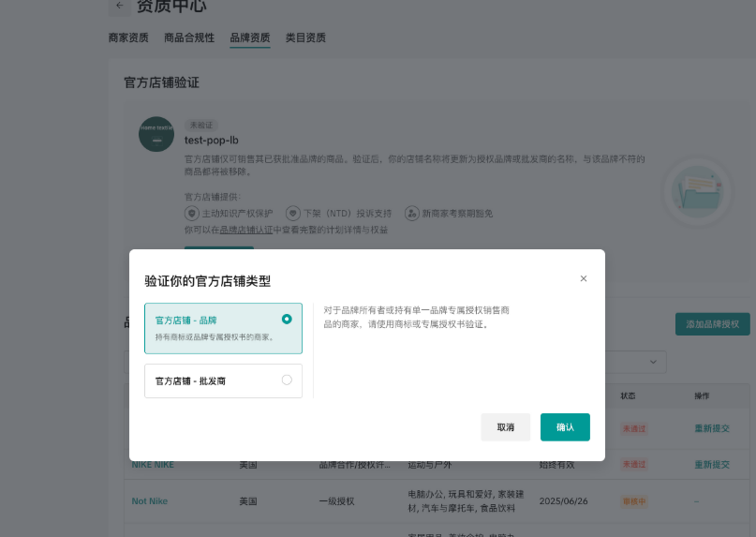The height and width of the screenshot is (537, 756).
Task: Click 审核中 status in Not Nike row
Action: coord(634,501)
